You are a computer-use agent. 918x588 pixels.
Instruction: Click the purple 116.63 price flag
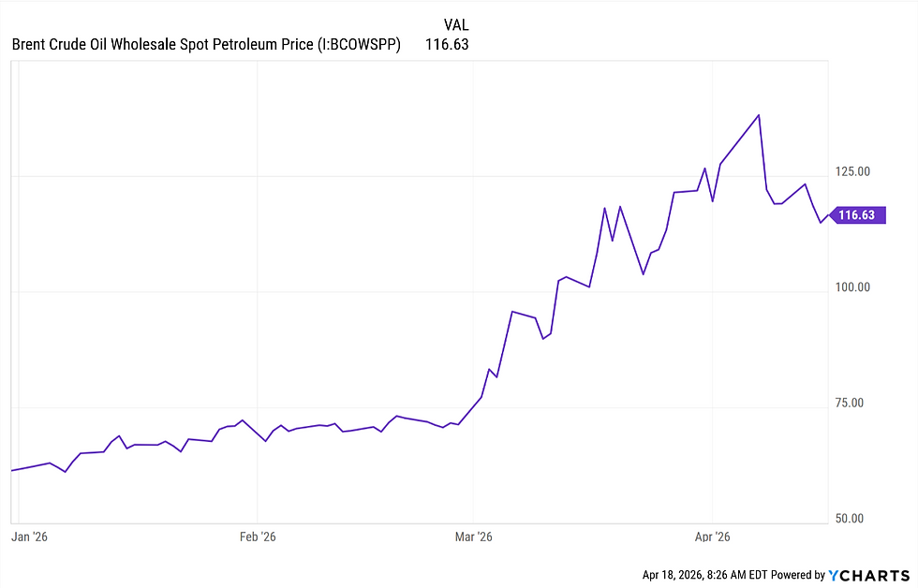(x=855, y=215)
